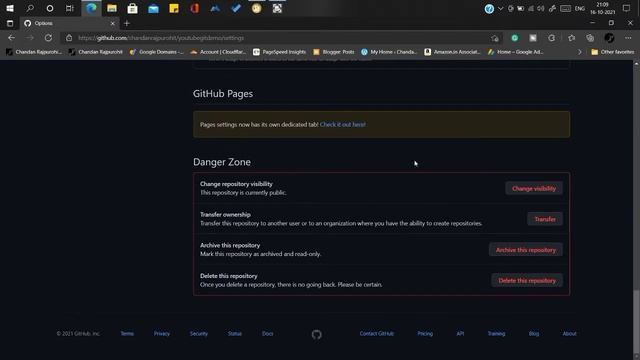640x360 pixels.
Task: Click the Transfer ownership button
Action: point(545,219)
